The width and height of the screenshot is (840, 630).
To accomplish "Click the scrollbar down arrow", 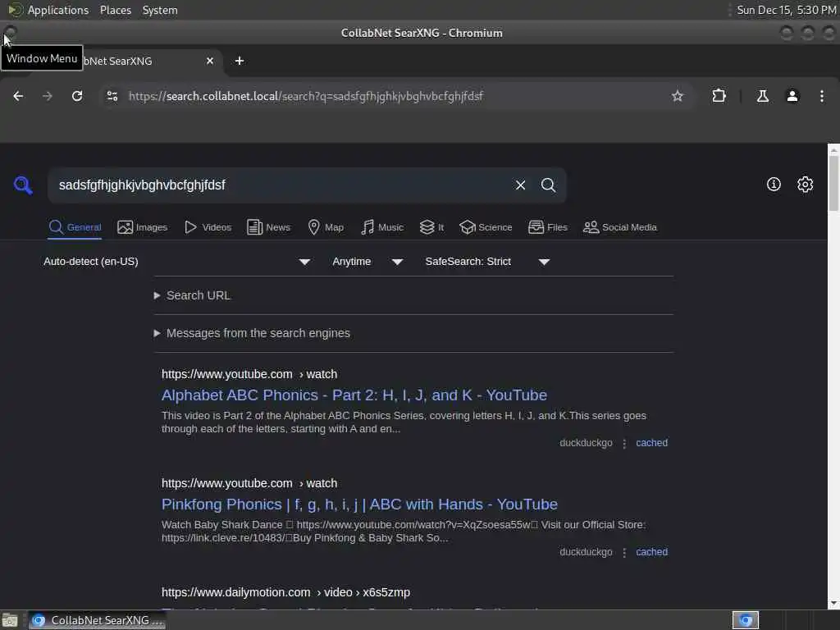I will 833,604.
